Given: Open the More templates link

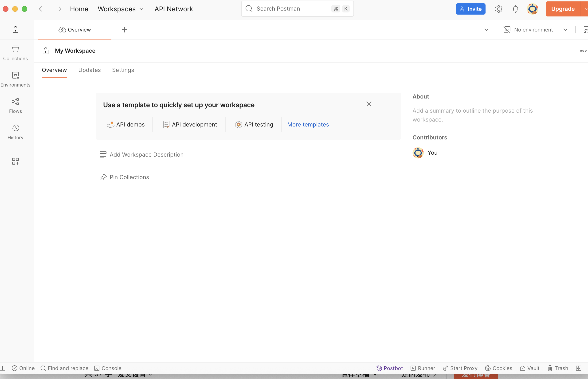Looking at the screenshot, I should point(308,125).
